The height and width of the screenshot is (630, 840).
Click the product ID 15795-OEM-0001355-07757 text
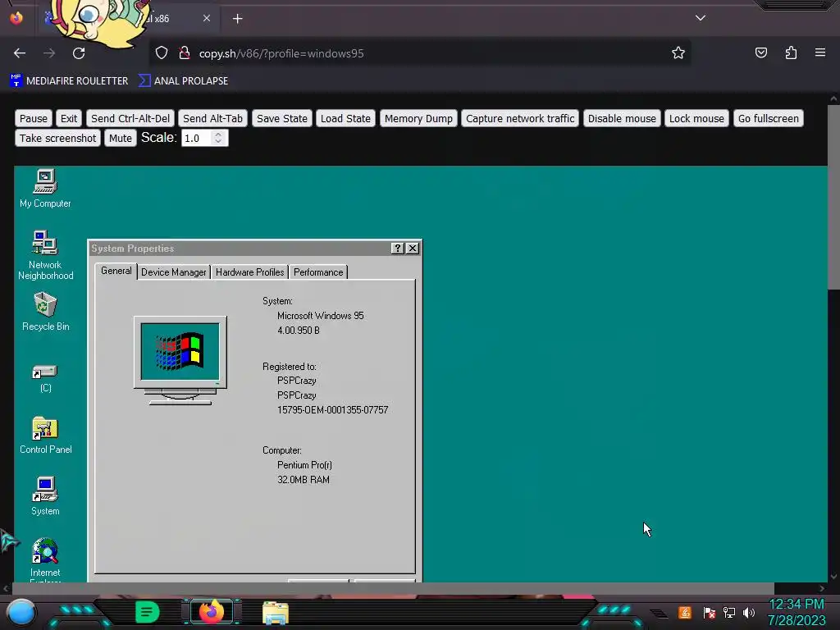coord(333,410)
